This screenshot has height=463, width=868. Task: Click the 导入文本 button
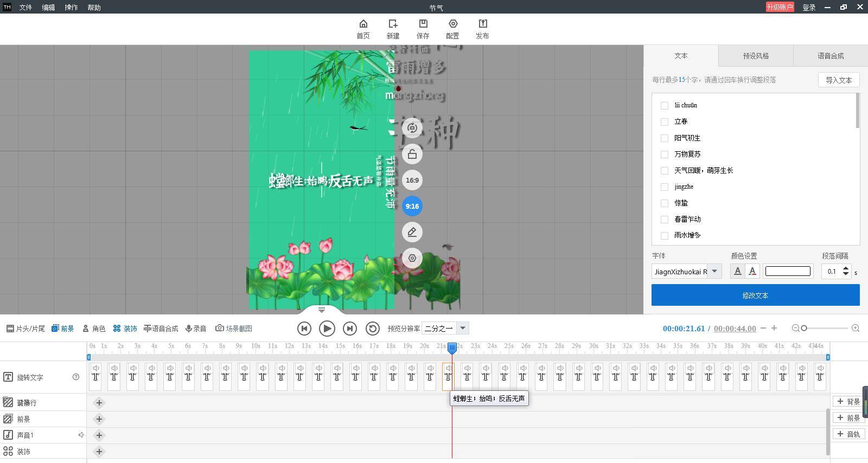(838, 80)
